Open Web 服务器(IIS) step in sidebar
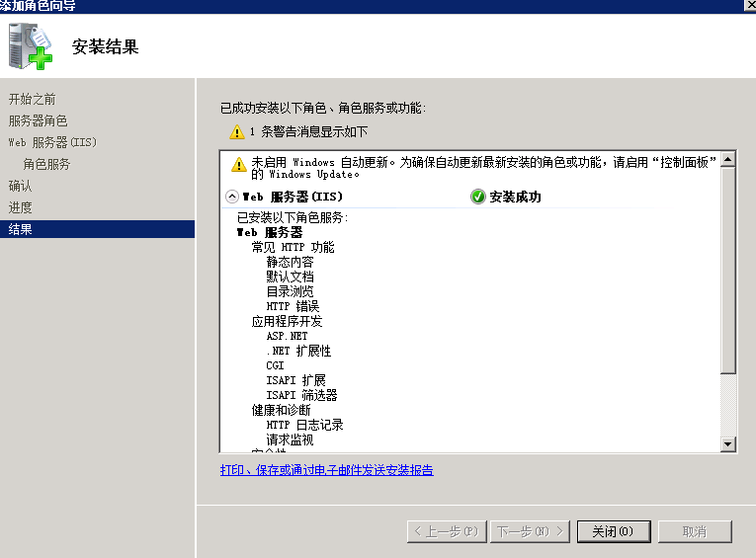 click(52, 142)
